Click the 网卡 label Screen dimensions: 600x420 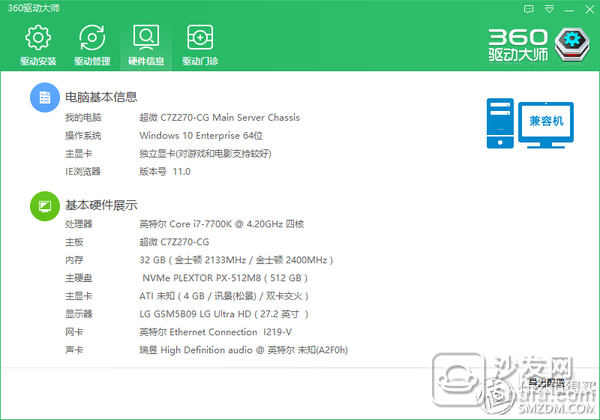74,332
